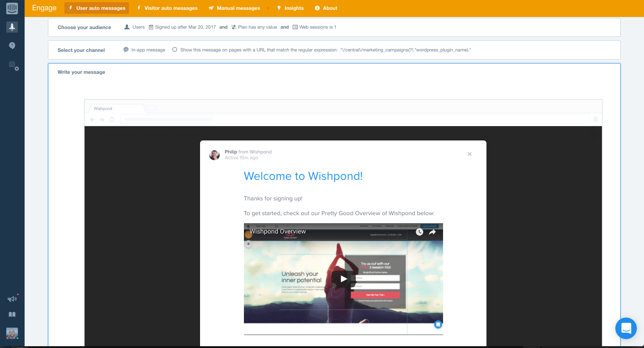Screen dimensions: 644x348
Task: Open the user avatar profile in sidebar
Action: (12, 333)
